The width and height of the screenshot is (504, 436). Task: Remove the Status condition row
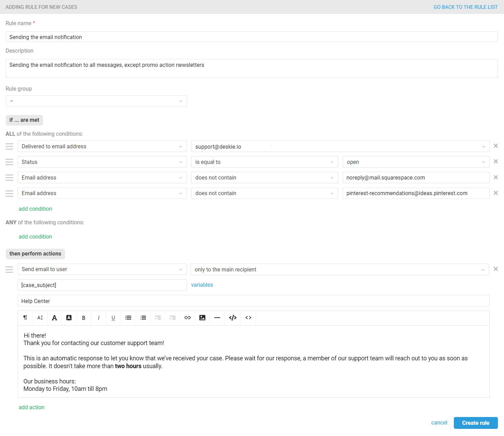coord(496,162)
